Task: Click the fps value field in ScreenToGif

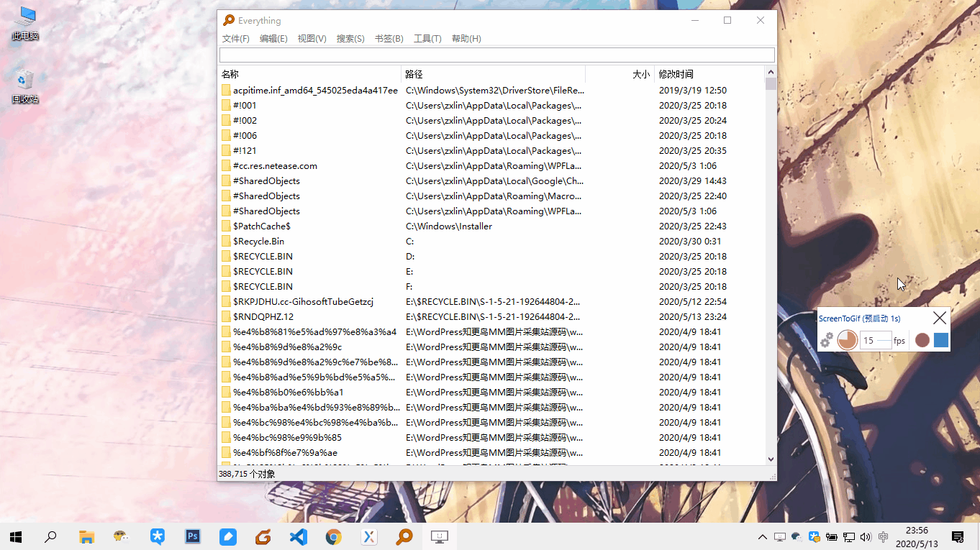Action: [875, 341]
